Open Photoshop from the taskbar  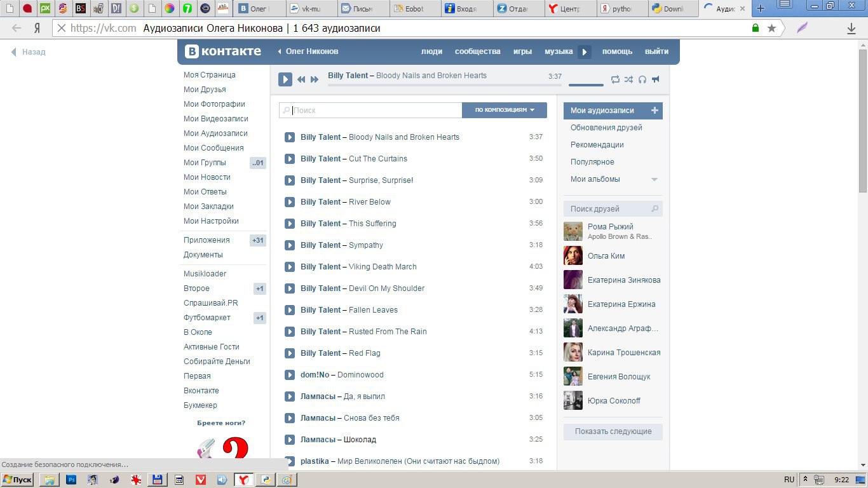point(71,480)
